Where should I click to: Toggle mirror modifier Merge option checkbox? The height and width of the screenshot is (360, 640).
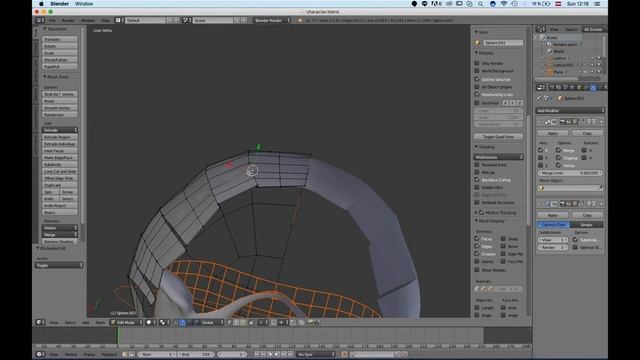point(558,150)
